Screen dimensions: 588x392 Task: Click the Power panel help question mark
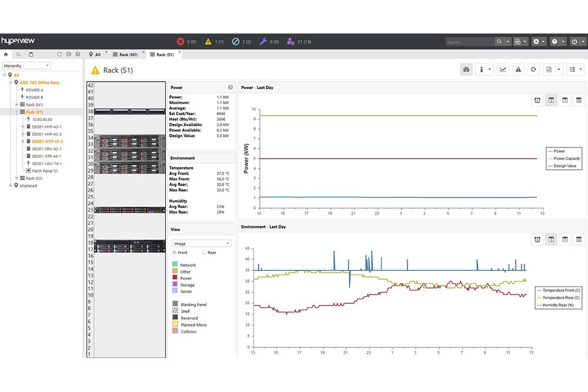[x=230, y=88]
